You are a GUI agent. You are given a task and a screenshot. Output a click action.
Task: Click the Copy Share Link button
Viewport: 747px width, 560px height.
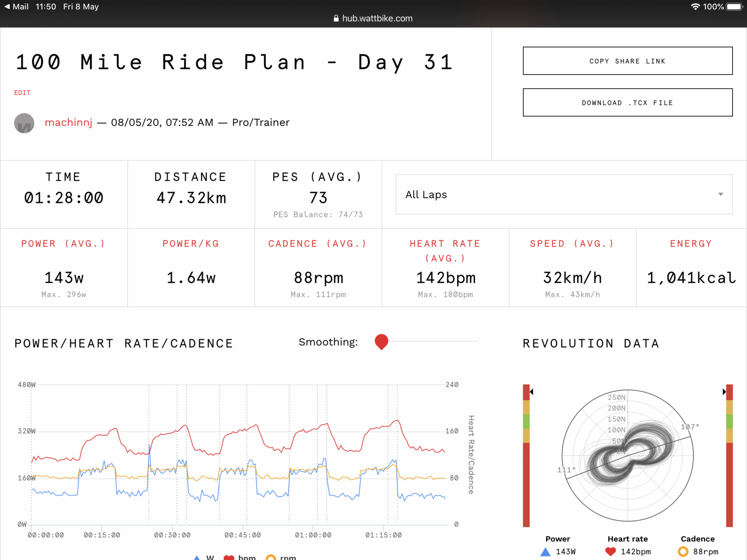coord(627,61)
